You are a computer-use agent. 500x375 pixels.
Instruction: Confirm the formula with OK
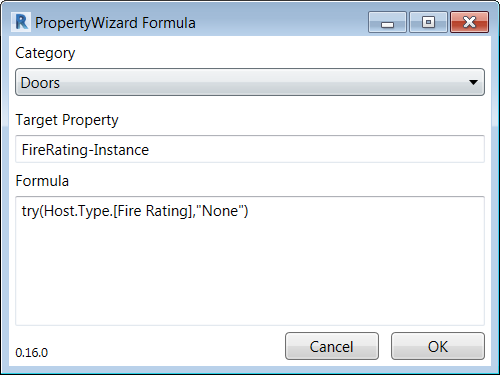(438, 346)
